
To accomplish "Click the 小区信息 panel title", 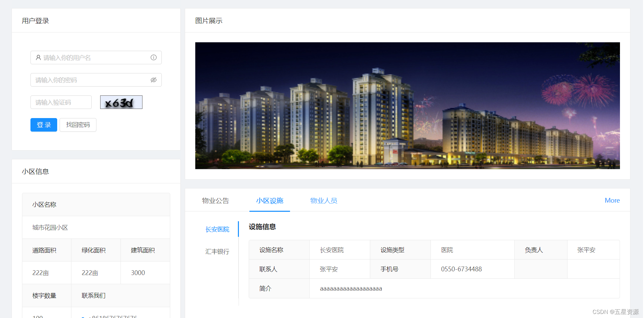I will (36, 172).
